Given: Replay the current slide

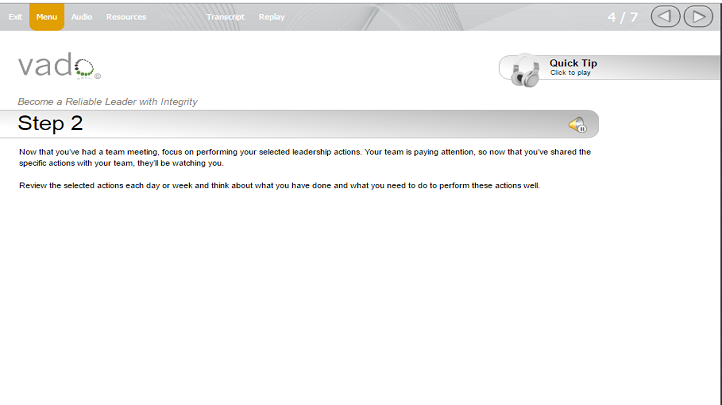Looking at the screenshot, I should [272, 17].
